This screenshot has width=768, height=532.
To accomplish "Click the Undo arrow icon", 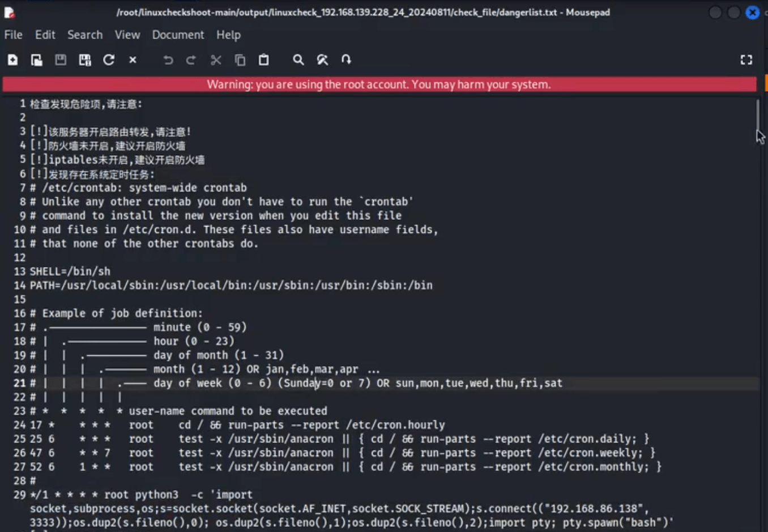I will tap(168, 59).
